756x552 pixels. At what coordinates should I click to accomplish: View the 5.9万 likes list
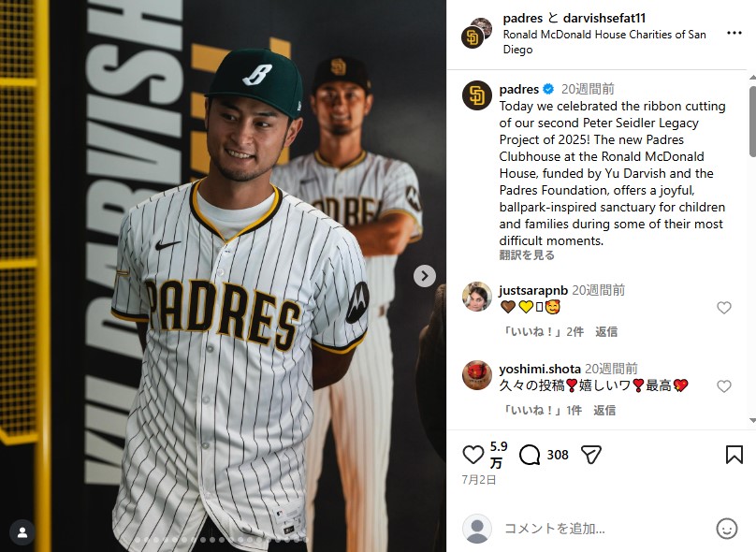(499, 455)
